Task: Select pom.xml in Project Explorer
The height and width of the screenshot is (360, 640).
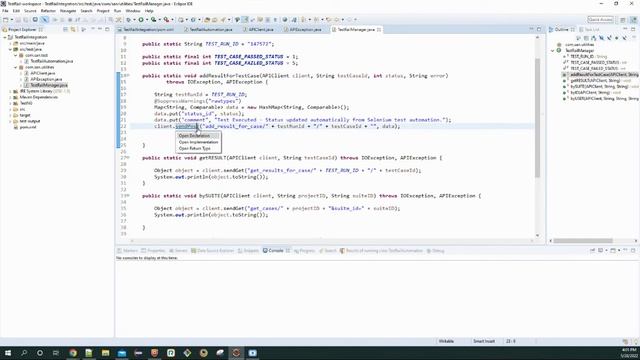Action: (28, 127)
